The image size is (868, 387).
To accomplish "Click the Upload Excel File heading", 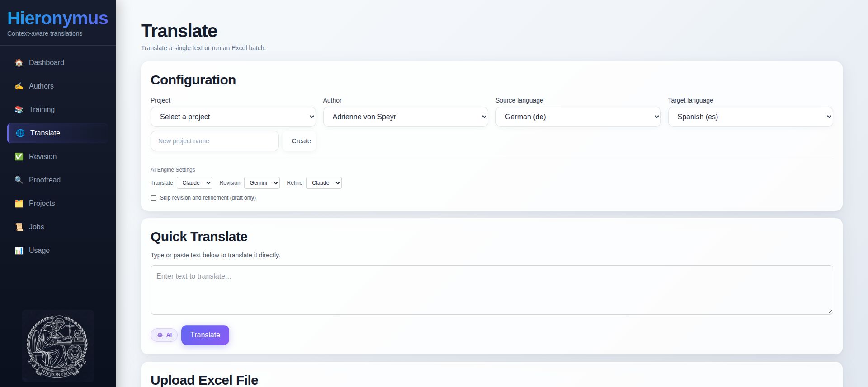I will (x=204, y=380).
